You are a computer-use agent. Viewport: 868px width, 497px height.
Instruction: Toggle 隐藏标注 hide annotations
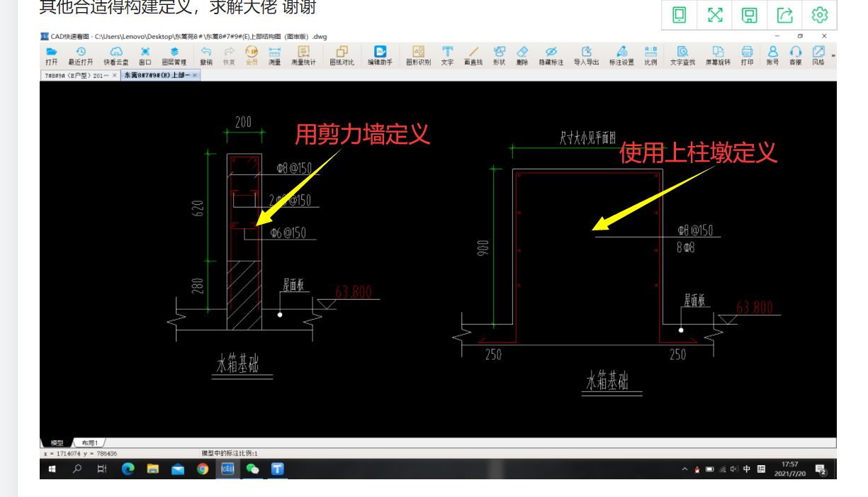(551, 55)
